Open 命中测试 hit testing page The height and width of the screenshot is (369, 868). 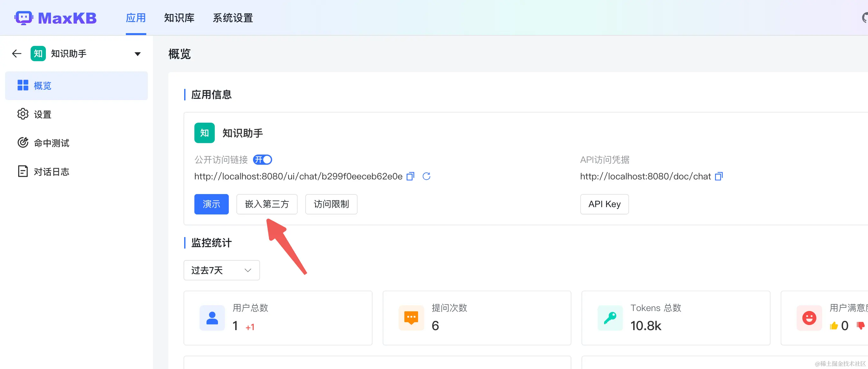51,143
